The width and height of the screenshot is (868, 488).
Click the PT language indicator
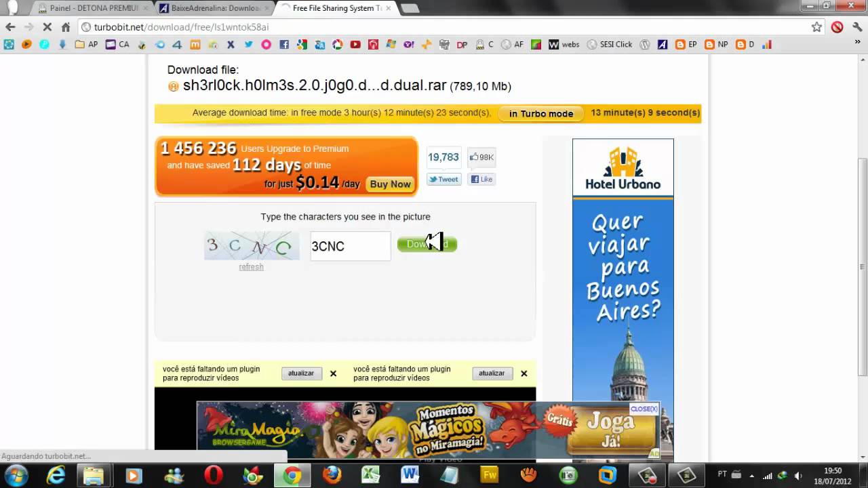[x=723, y=475]
